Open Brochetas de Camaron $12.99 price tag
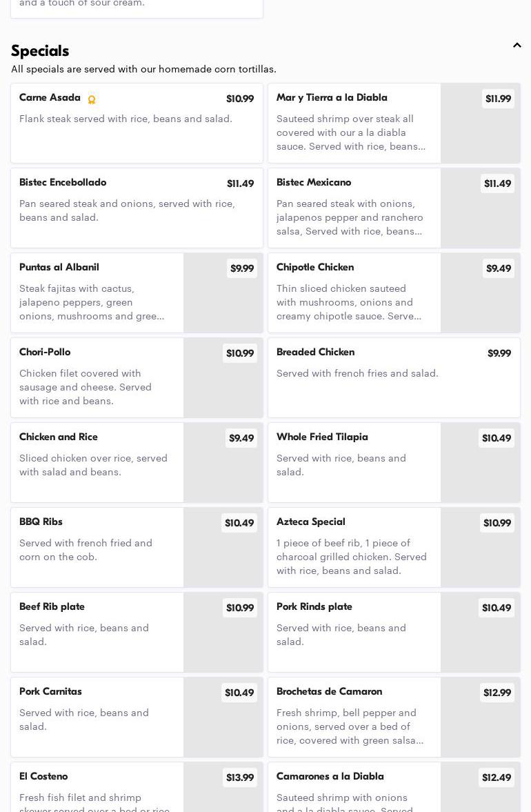Viewport: 531px width, 812px height. pos(497,693)
